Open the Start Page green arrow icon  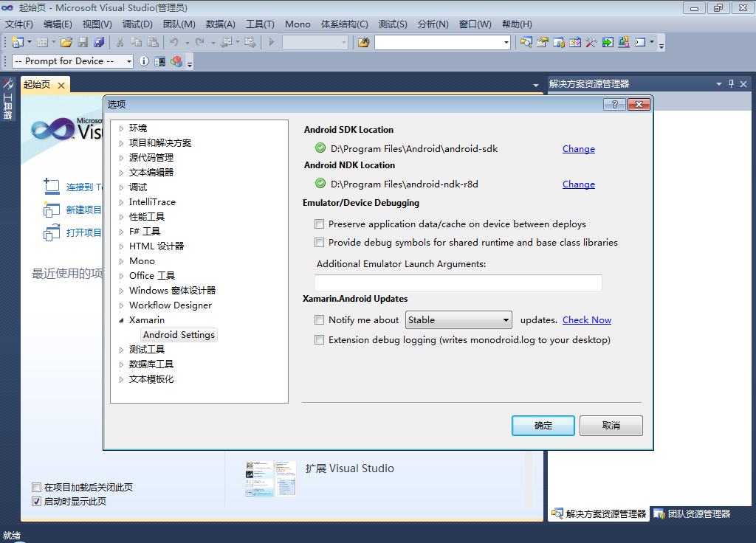[608, 42]
